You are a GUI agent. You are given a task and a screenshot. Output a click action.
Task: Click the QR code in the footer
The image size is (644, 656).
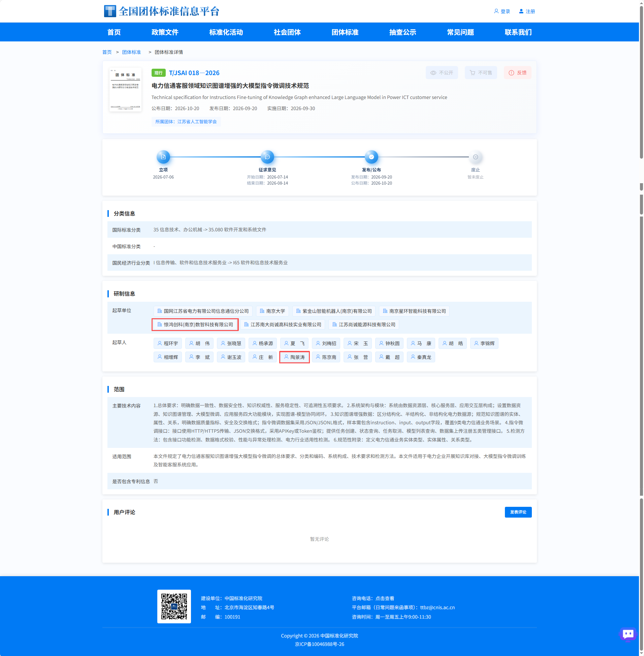[x=174, y=606]
